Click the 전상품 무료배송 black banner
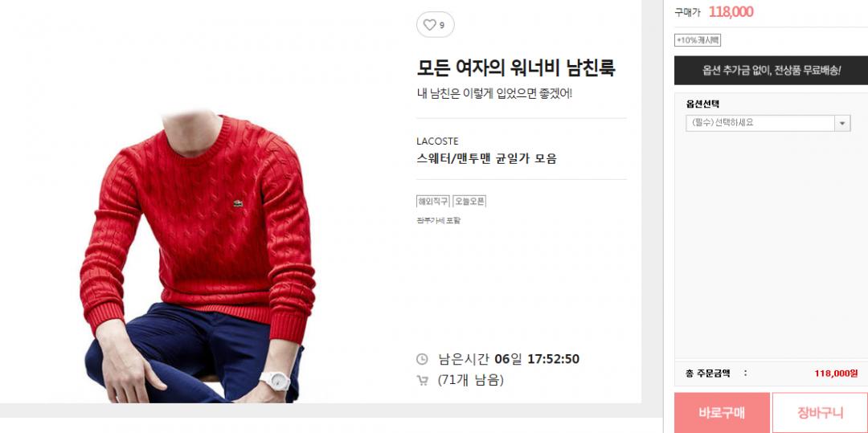Image resolution: width=868 pixels, height=433 pixels. pyautogui.click(x=771, y=70)
